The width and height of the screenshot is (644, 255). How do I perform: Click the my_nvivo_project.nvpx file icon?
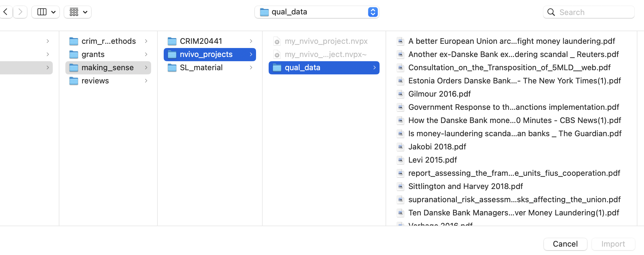(277, 41)
